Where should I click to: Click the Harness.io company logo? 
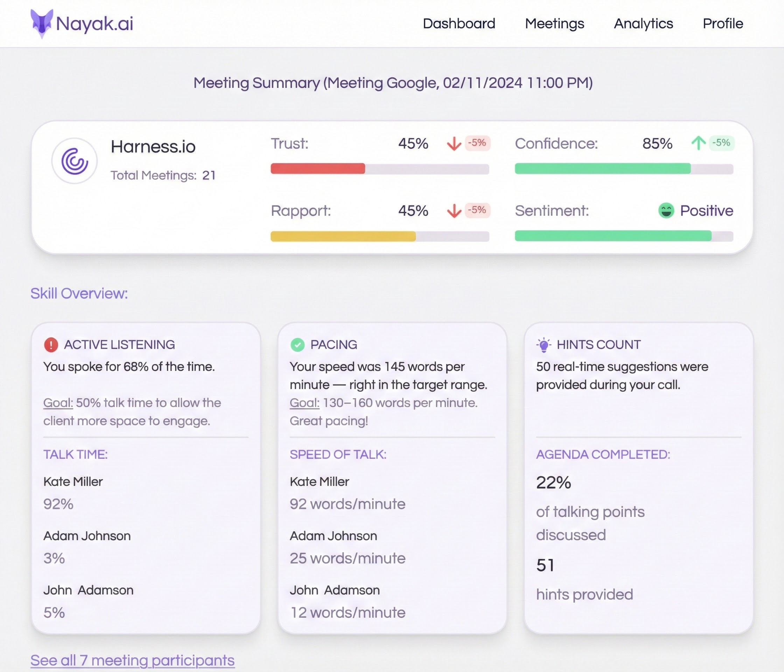[x=75, y=161]
